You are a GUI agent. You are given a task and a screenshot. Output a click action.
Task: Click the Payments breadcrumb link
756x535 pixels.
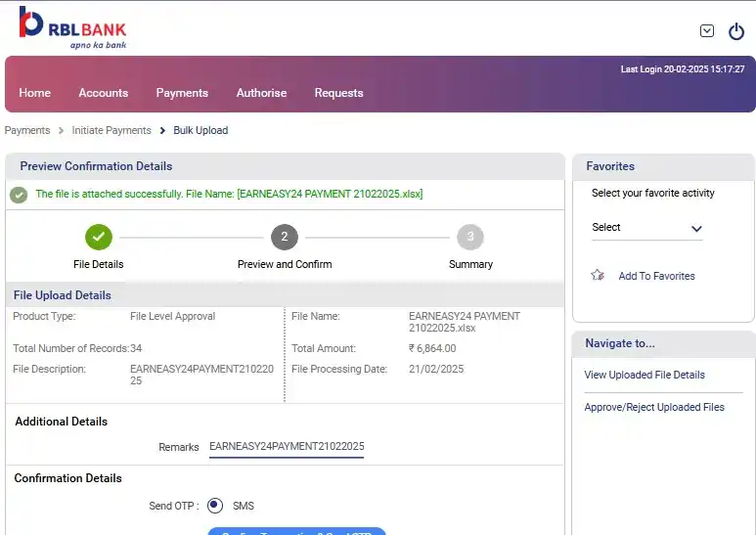(27, 131)
